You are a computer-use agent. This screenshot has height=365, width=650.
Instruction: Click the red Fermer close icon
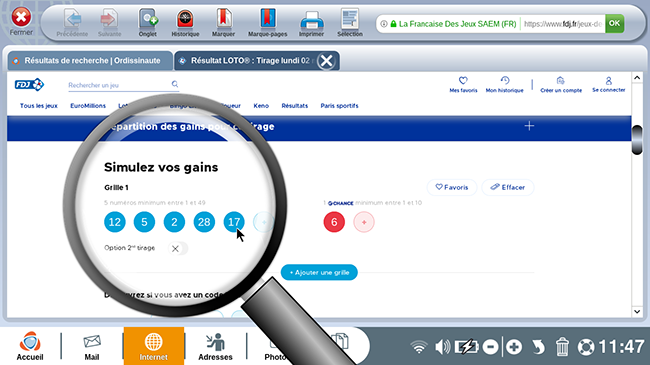tap(21, 18)
